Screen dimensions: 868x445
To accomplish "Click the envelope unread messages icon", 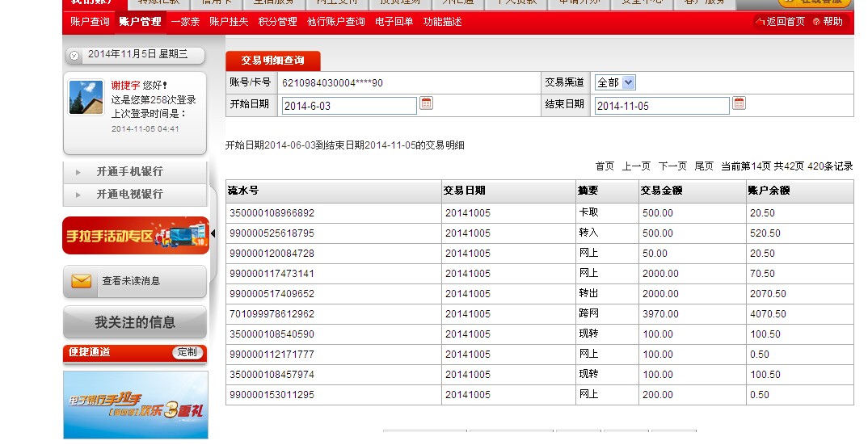I will point(81,281).
